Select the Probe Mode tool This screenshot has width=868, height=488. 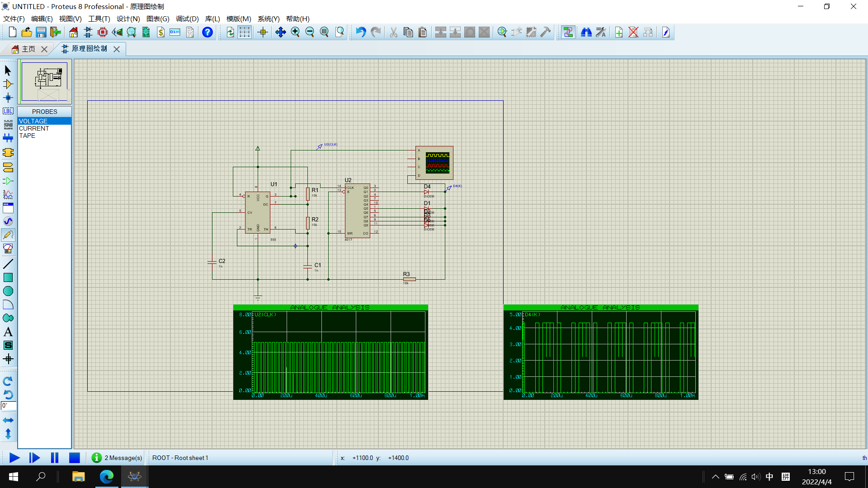tap(8, 235)
